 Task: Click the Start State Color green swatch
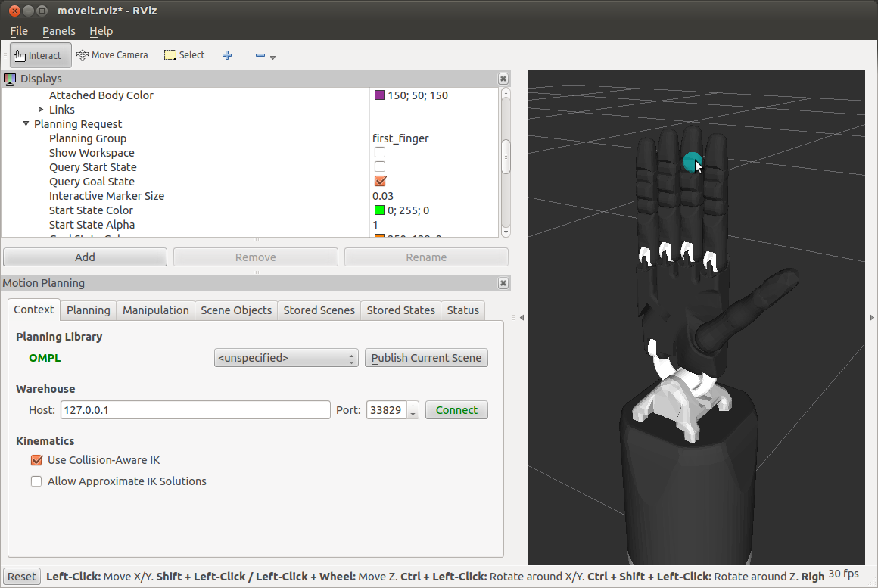pyautogui.click(x=379, y=210)
